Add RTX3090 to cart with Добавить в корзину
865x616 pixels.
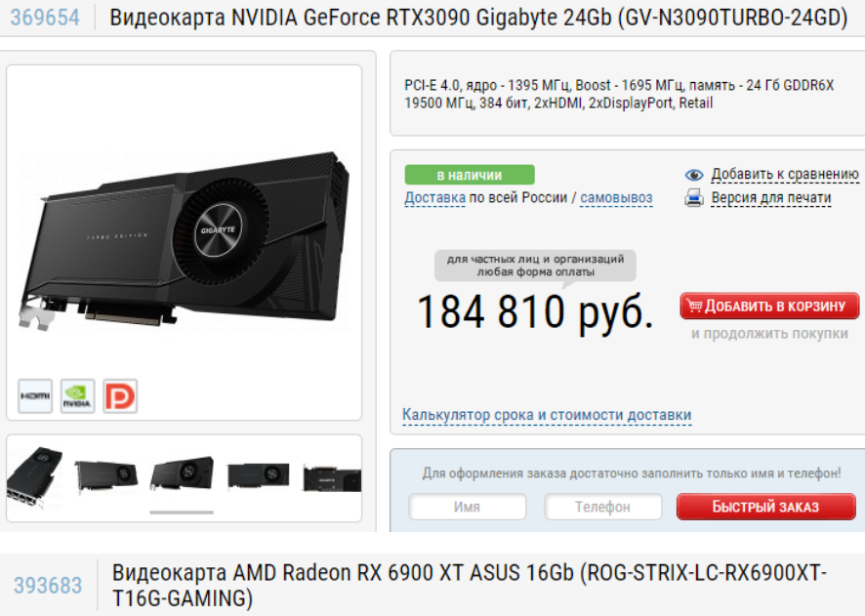coord(769,307)
